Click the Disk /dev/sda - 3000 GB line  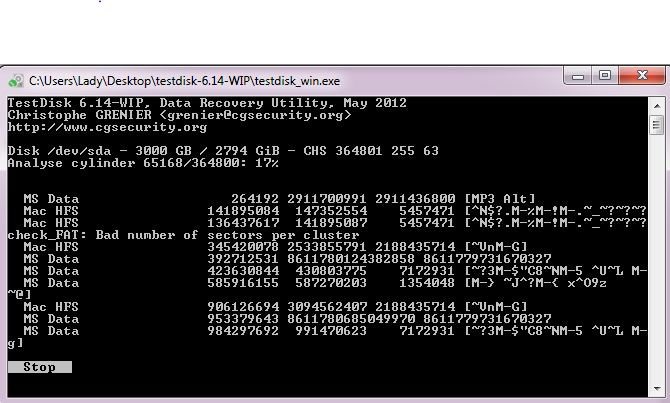coord(223,151)
